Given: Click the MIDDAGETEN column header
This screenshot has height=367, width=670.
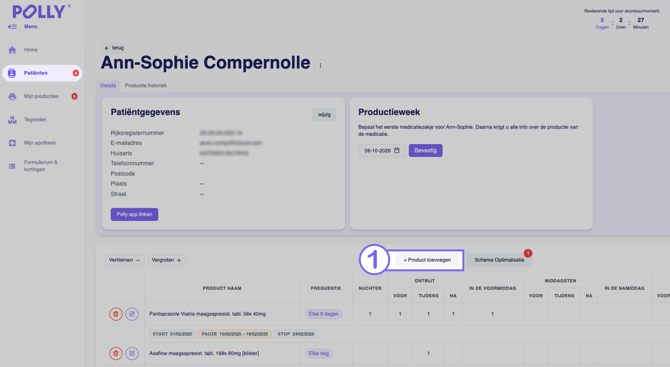Looking at the screenshot, I should coord(560,281).
